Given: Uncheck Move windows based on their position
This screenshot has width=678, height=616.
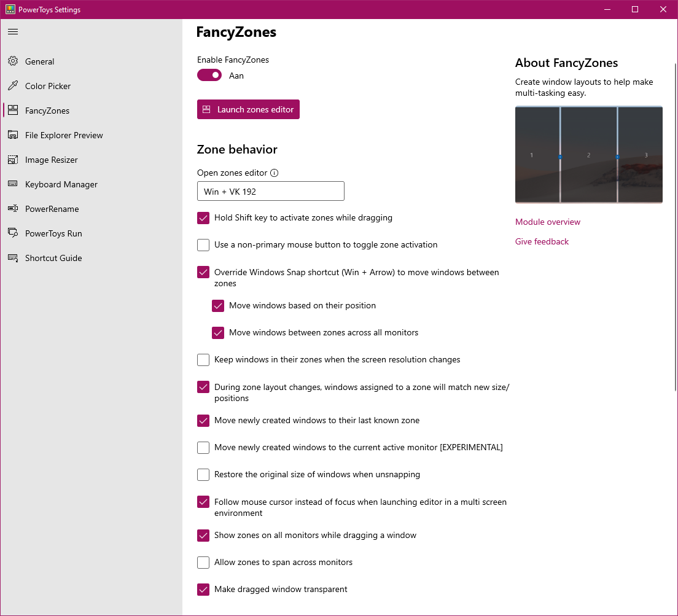Looking at the screenshot, I should (x=218, y=306).
